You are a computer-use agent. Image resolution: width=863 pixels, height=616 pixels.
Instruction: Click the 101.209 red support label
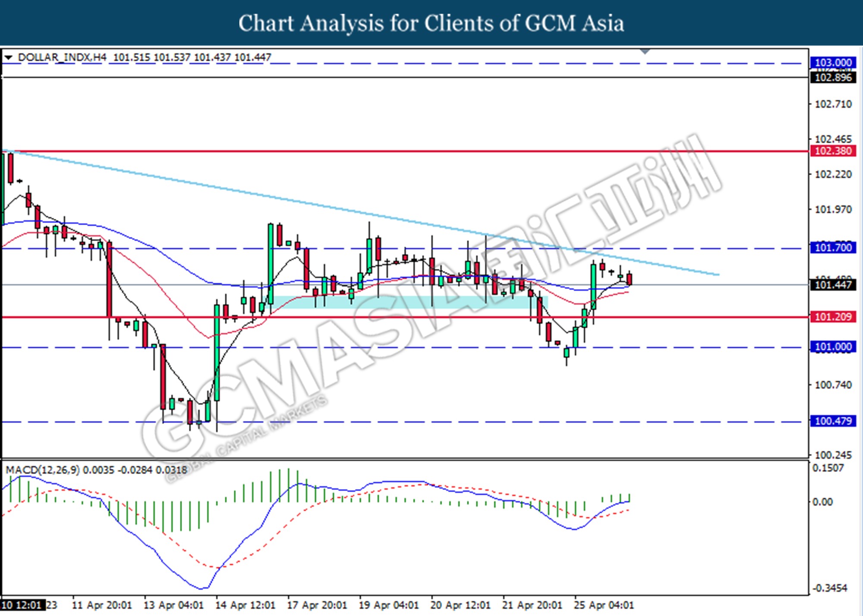[833, 317]
